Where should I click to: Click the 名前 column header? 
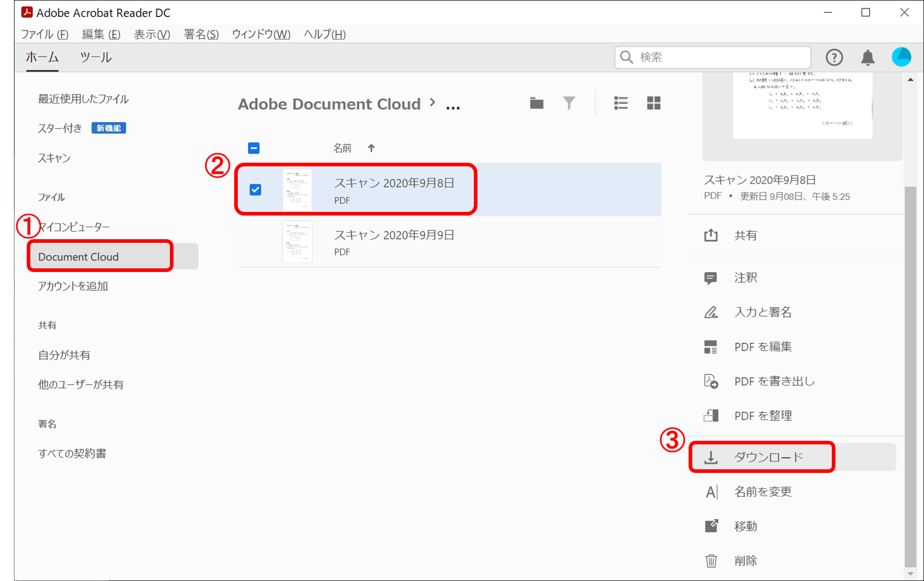pyautogui.click(x=342, y=148)
